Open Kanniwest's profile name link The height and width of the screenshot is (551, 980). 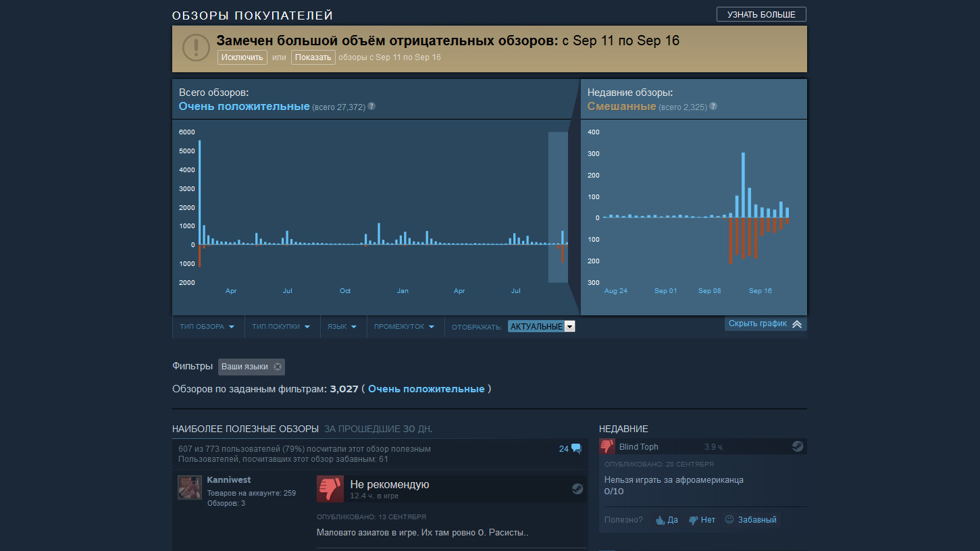pyautogui.click(x=228, y=480)
